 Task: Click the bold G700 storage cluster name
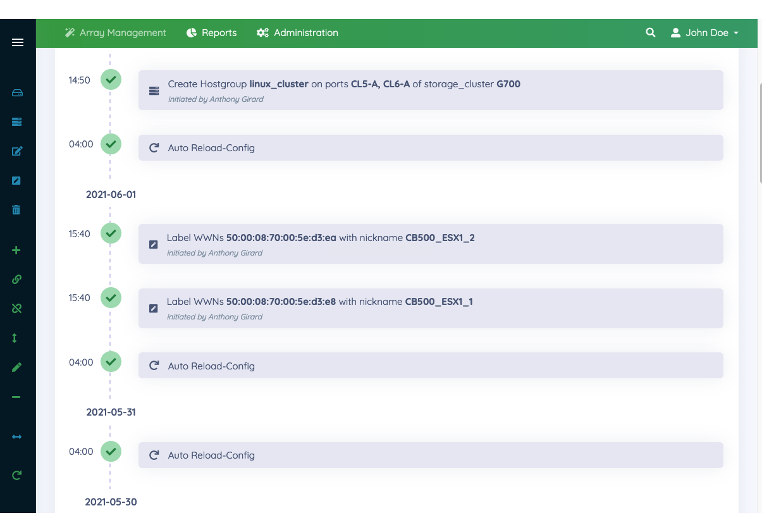click(x=508, y=84)
